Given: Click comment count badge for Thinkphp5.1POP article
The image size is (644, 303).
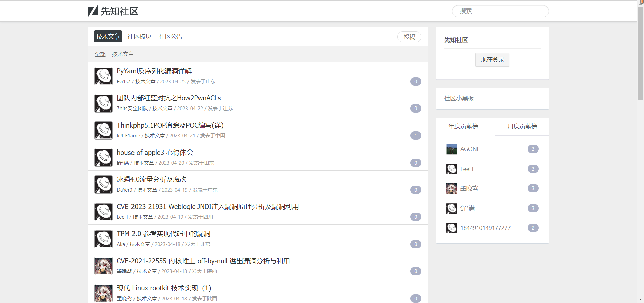Looking at the screenshot, I should pos(415,136).
